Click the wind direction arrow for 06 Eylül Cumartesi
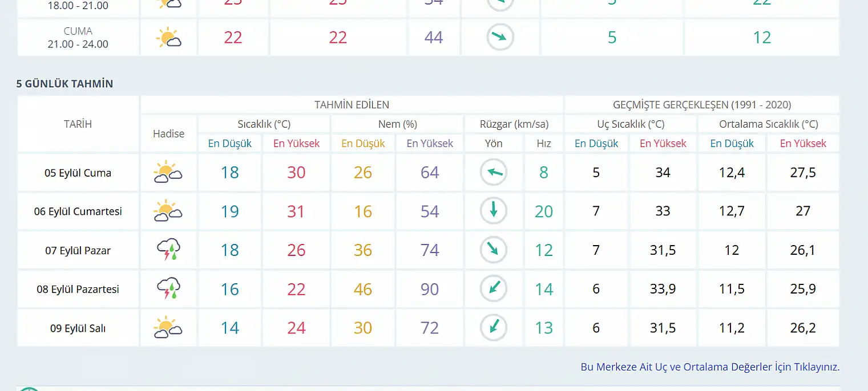The image size is (868, 391). (494, 211)
